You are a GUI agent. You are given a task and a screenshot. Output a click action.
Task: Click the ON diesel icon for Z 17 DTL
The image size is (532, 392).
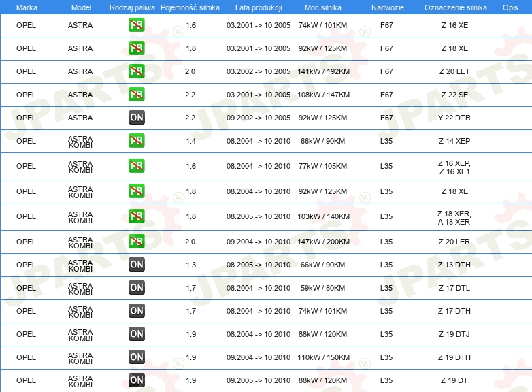[x=136, y=287]
